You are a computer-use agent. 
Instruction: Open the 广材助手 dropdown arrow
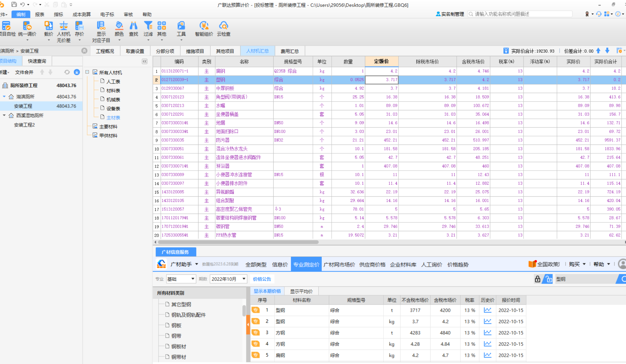(x=196, y=264)
